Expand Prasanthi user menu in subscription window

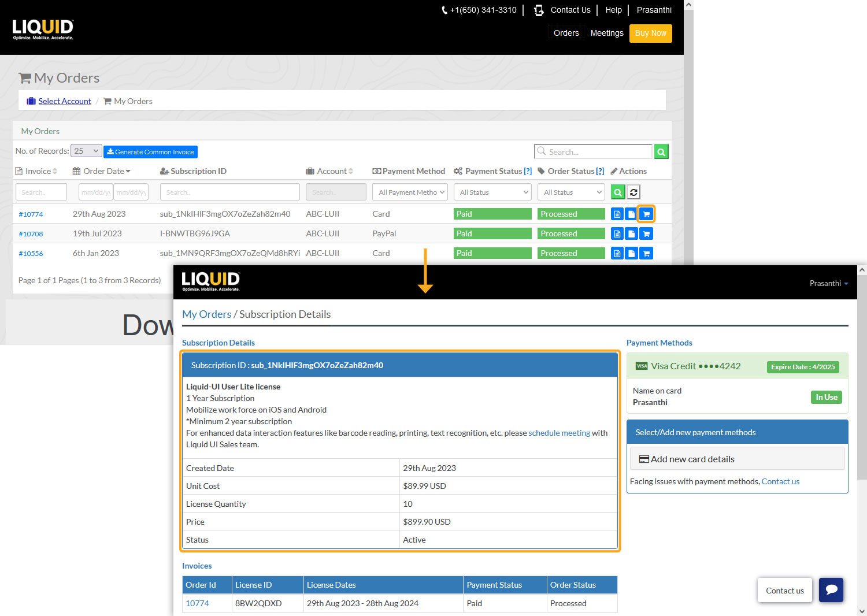(829, 283)
